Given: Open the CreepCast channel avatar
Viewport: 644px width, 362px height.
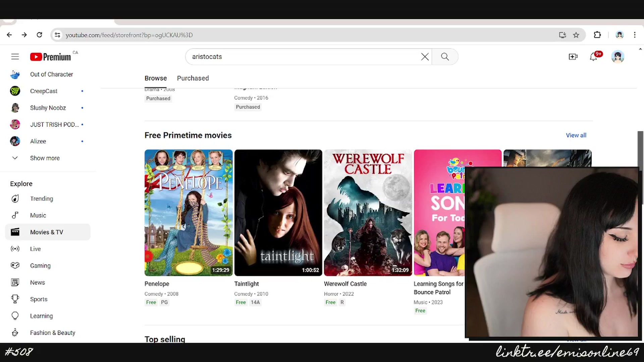Looking at the screenshot, I should [15, 91].
